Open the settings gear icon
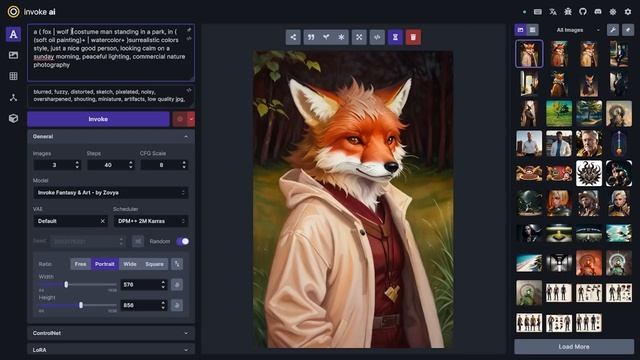 tap(628, 12)
